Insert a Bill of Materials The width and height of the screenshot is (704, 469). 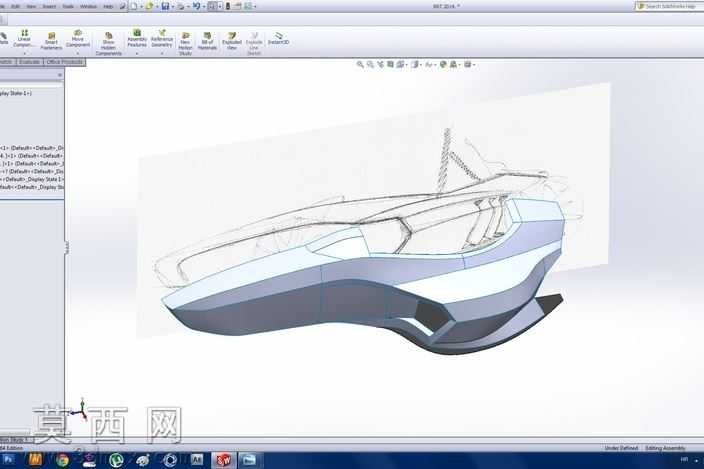(x=207, y=41)
